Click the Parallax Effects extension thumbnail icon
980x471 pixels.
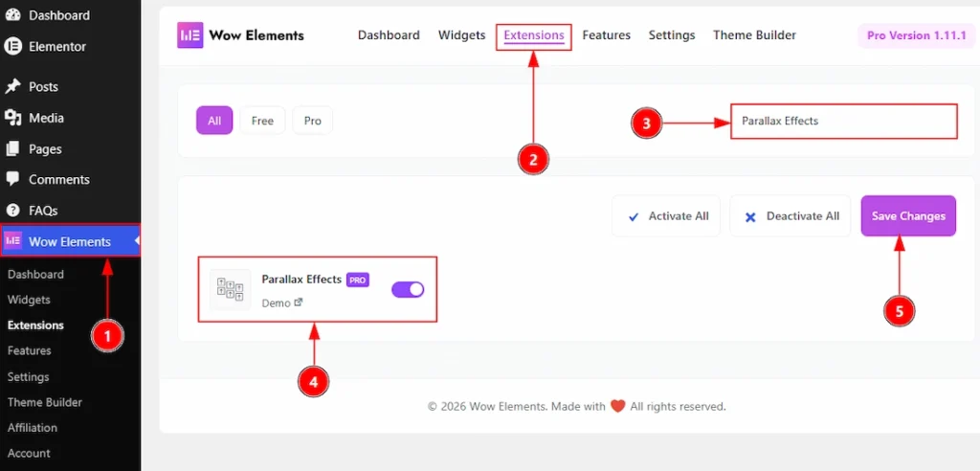[x=230, y=290]
